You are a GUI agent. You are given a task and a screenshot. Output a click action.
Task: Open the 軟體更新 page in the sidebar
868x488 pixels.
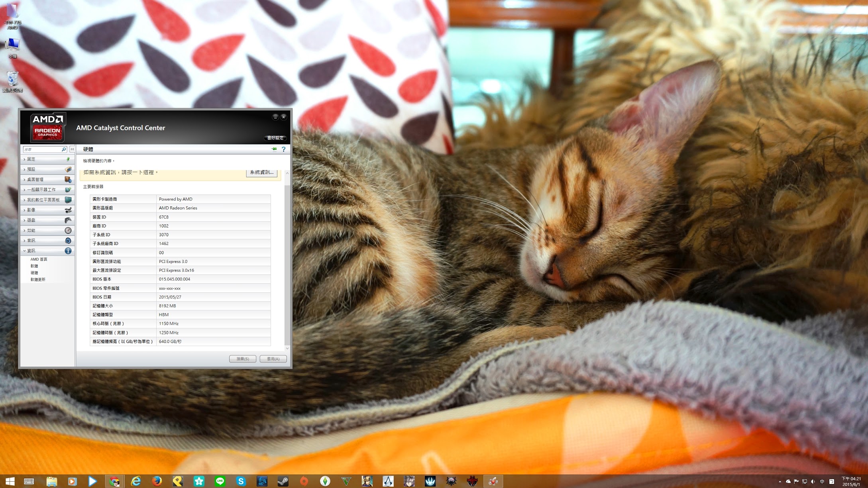tap(38, 280)
